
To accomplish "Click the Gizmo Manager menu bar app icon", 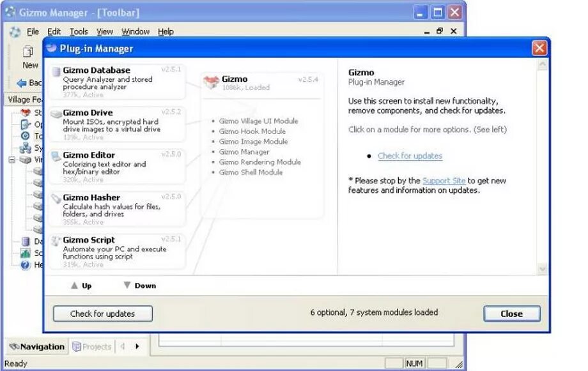I will [x=15, y=32].
